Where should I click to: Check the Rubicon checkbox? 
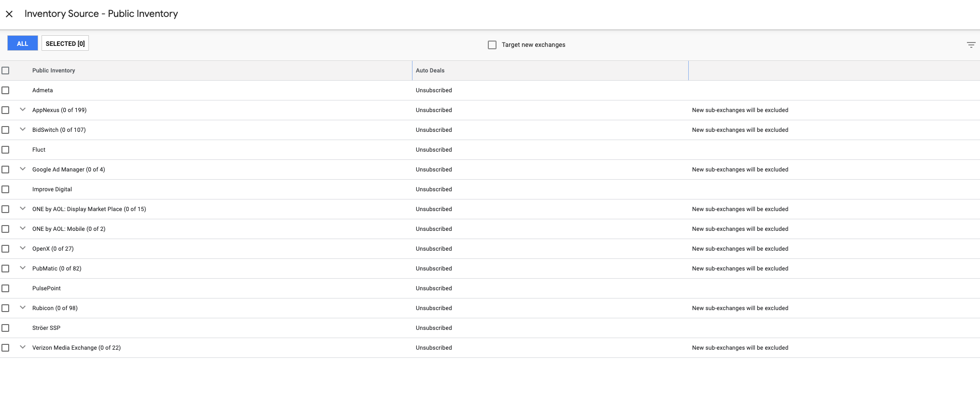5,308
